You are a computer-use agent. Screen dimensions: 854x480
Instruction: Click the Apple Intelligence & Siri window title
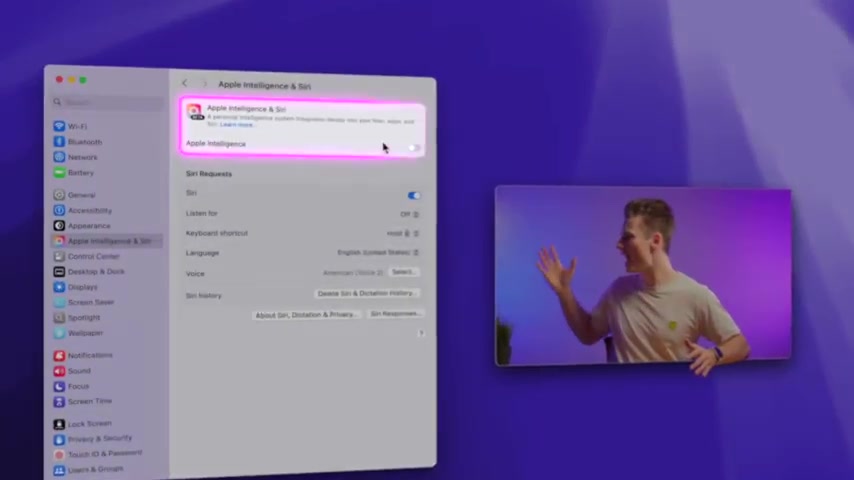(x=264, y=86)
